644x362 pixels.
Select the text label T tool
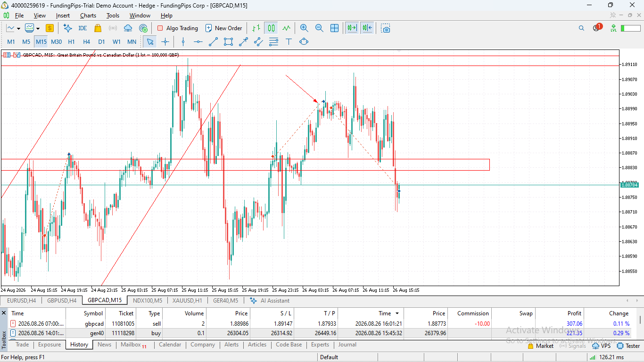289,41
